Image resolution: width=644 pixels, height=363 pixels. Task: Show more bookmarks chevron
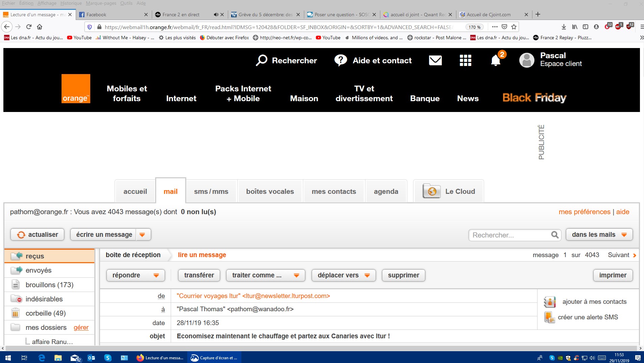[x=641, y=38]
